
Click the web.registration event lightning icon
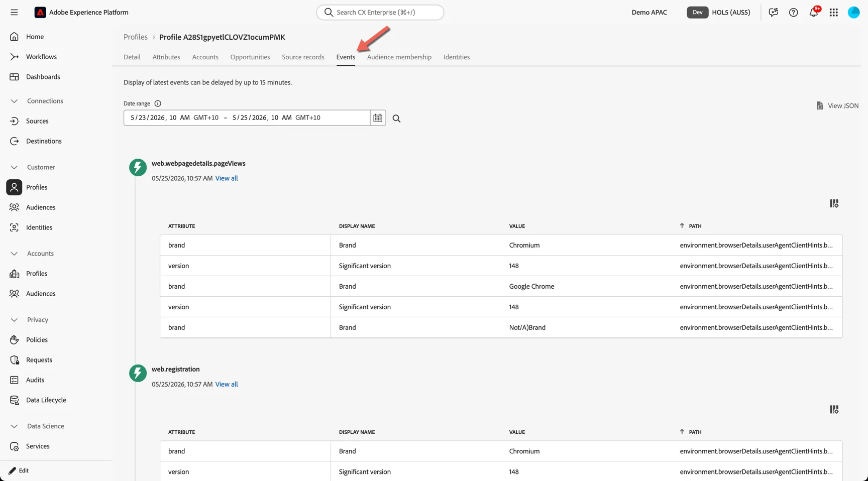point(138,373)
